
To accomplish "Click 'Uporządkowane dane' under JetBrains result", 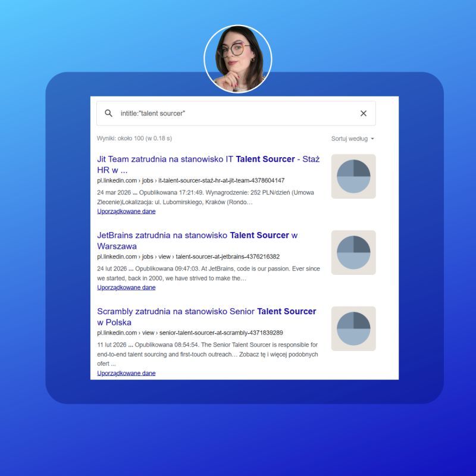I will coord(126,287).
